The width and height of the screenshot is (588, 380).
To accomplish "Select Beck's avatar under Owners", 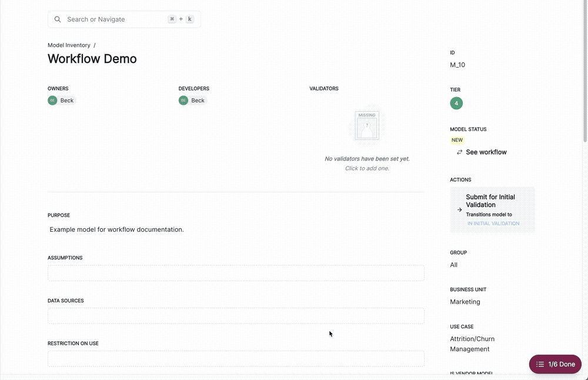I will [x=52, y=100].
